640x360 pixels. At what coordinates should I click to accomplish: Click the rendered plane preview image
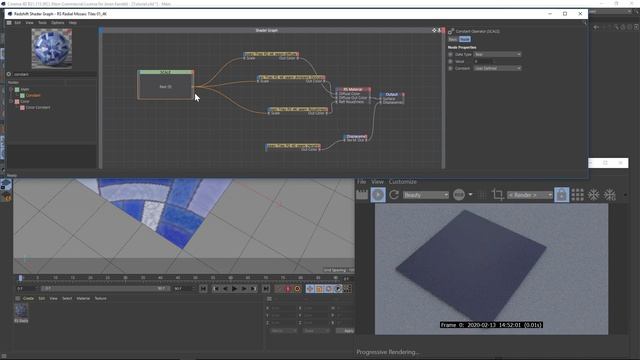(491, 269)
